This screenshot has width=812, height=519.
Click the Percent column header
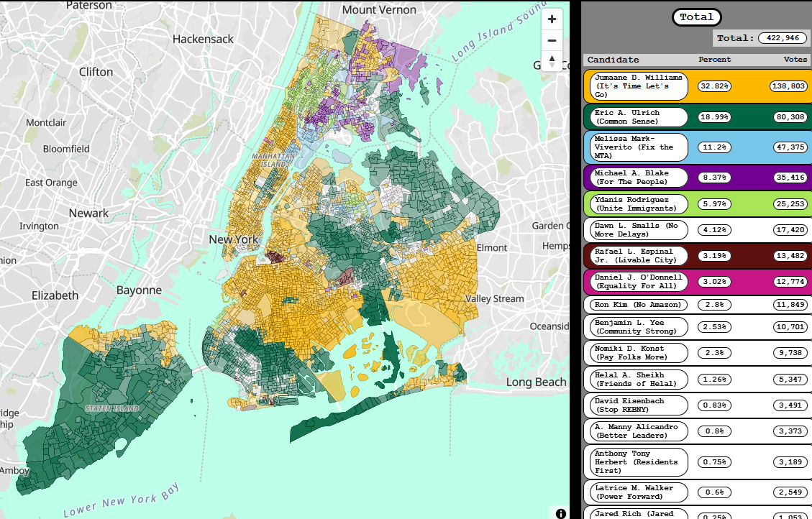click(x=715, y=60)
